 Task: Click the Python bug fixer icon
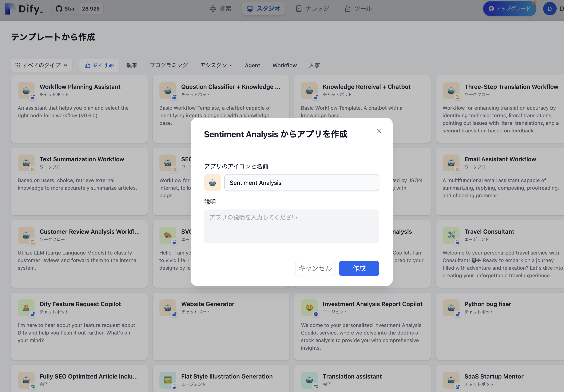click(451, 308)
